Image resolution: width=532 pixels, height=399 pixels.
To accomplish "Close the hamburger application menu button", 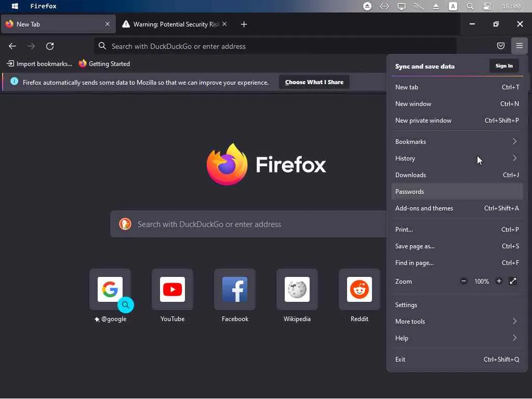I will click(519, 46).
